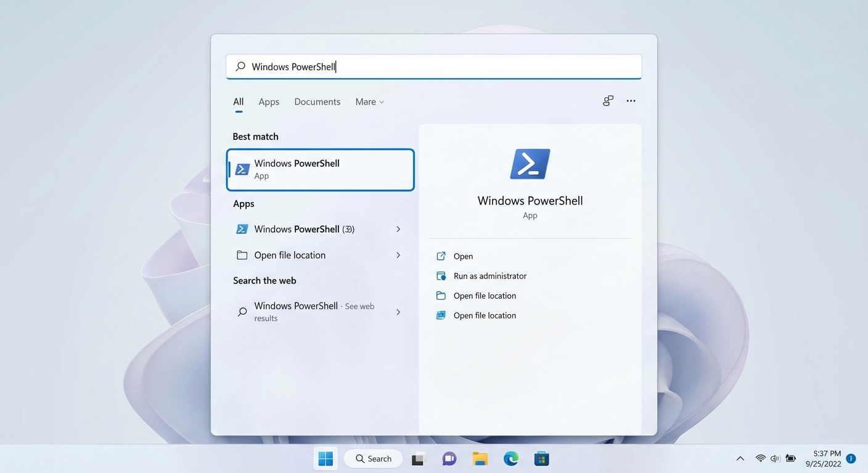Open Microsoft Store from the taskbar
Image resolution: width=868 pixels, height=473 pixels.
pyautogui.click(x=541, y=458)
